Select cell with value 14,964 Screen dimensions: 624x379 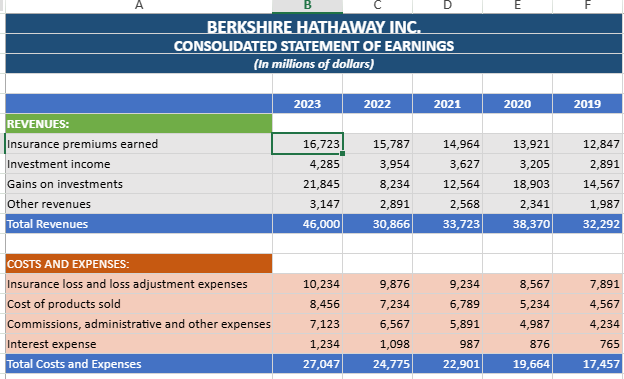click(x=447, y=144)
